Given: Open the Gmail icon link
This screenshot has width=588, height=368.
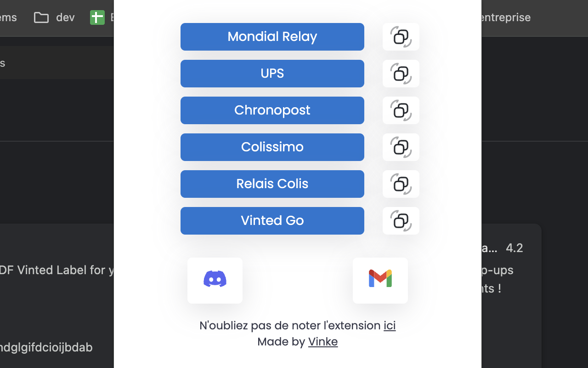Looking at the screenshot, I should click(380, 281).
